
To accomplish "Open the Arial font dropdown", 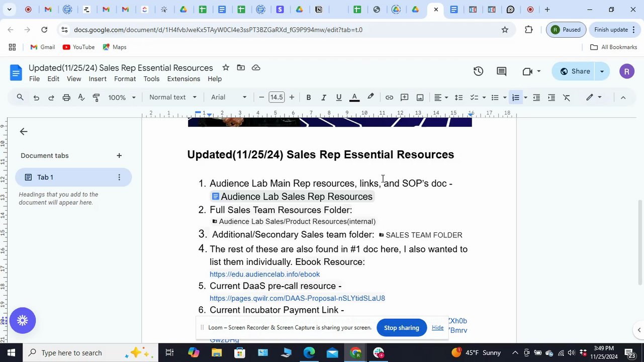I will tap(229, 98).
